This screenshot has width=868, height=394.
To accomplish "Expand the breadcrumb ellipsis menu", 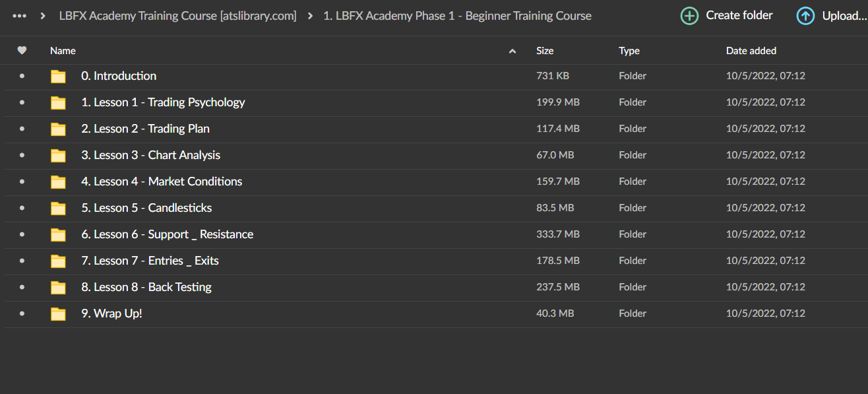I will (x=20, y=16).
